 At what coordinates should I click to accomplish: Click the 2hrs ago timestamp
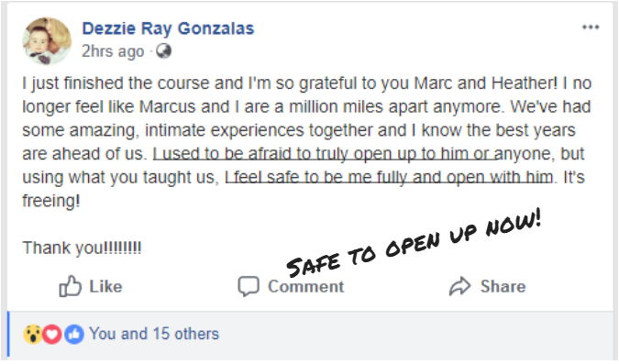click(113, 51)
